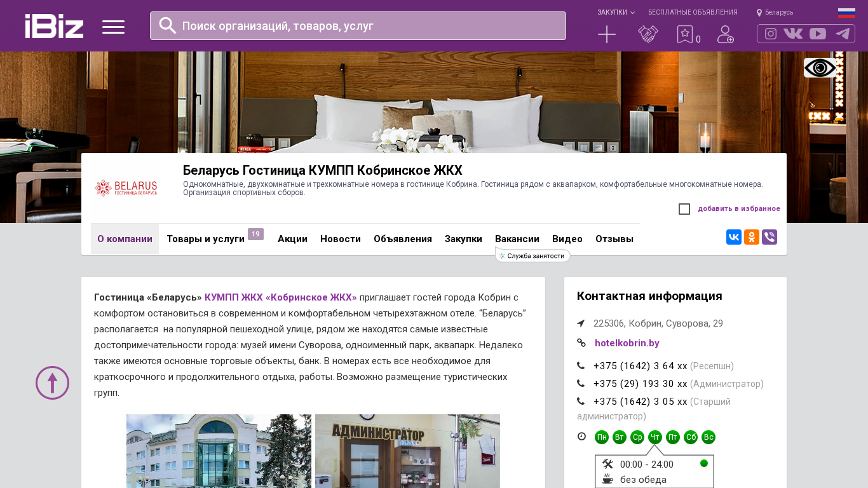Click the user registration icon
The height and width of the screenshot is (488, 868).
[x=726, y=34]
